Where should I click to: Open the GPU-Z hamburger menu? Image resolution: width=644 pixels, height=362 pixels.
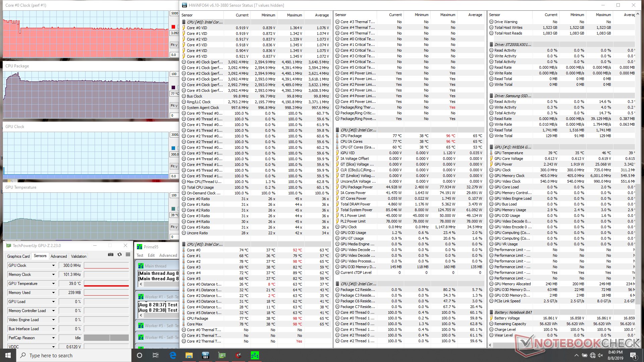pyautogui.click(x=128, y=255)
